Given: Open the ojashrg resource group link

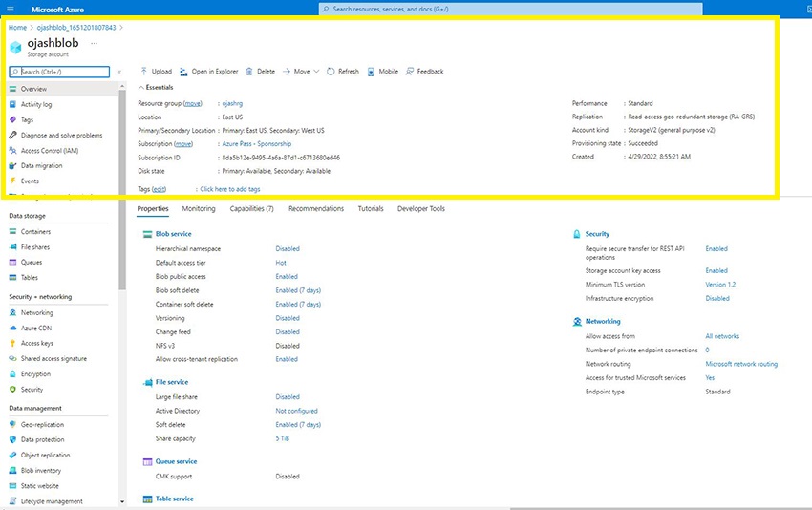Looking at the screenshot, I should (x=232, y=103).
